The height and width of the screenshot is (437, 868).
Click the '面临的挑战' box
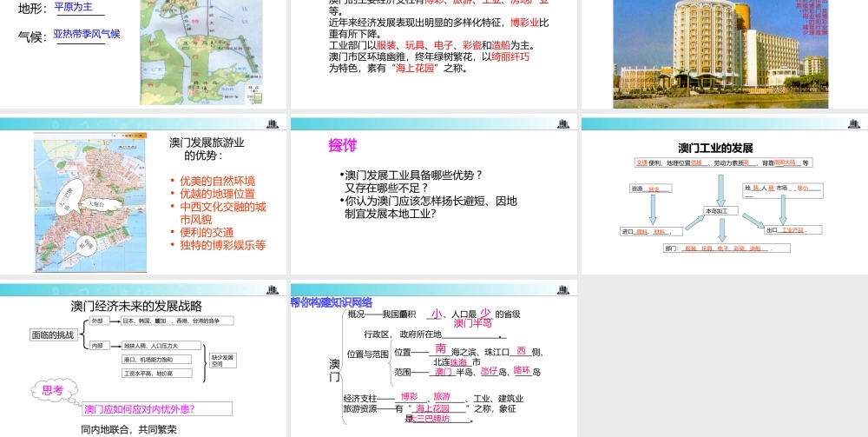coord(53,335)
